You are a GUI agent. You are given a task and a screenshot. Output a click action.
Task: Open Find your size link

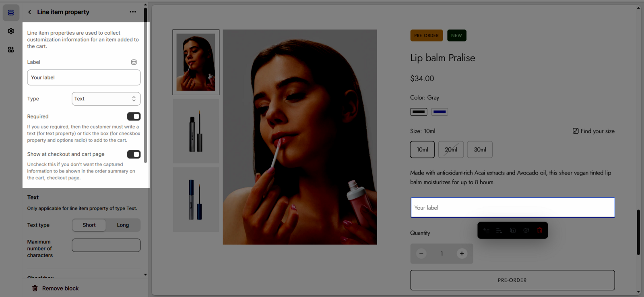pyautogui.click(x=594, y=131)
